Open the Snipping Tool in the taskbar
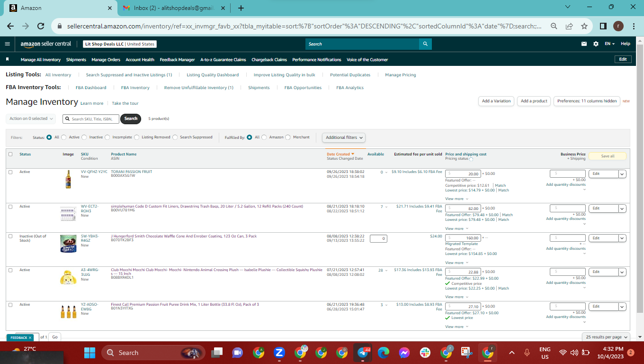 tap(466, 353)
